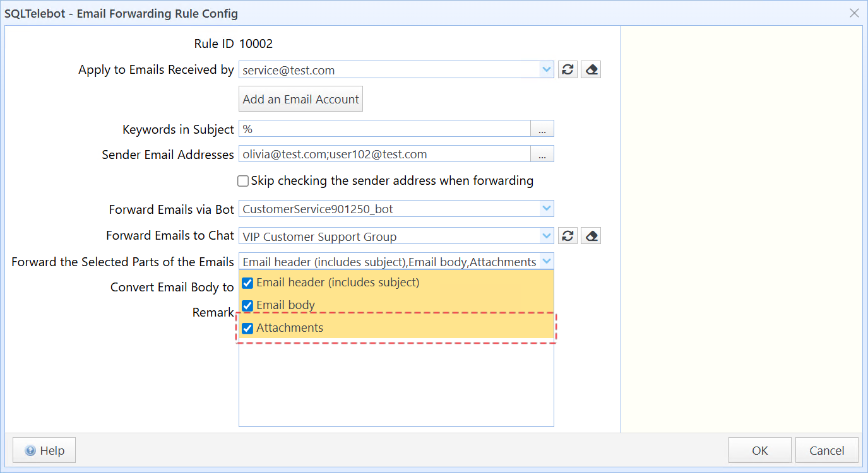Click into the Keywords in Subject field
868x473 pixels.
(x=384, y=129)
